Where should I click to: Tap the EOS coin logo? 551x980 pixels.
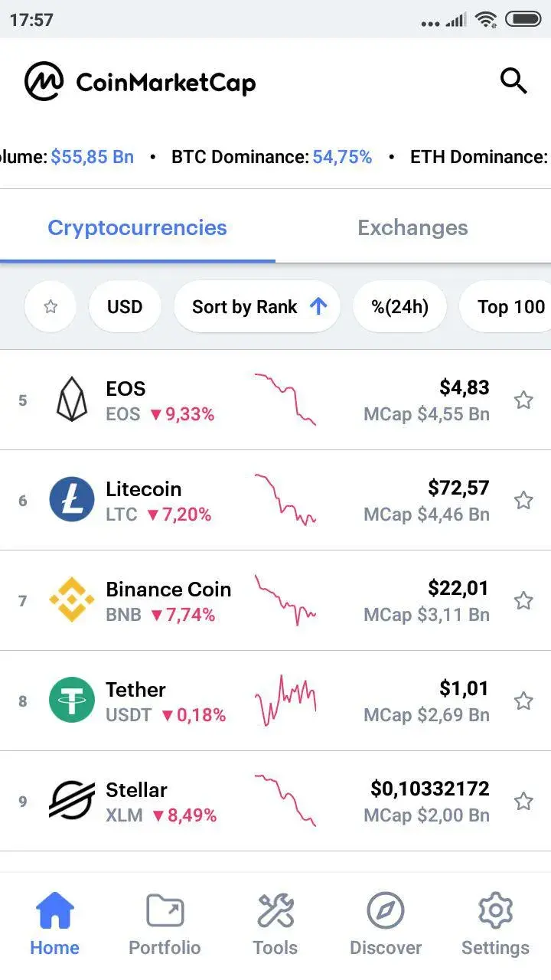point(72,400)
